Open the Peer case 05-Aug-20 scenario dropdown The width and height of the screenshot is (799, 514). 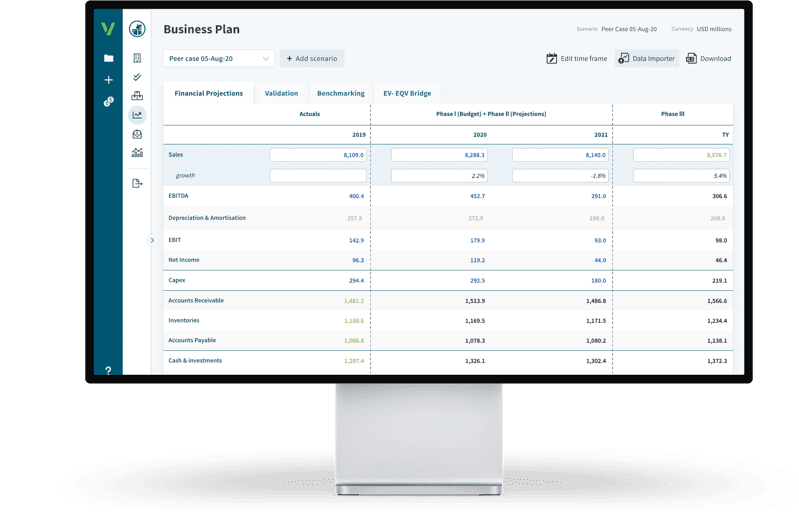coord(218,59)
